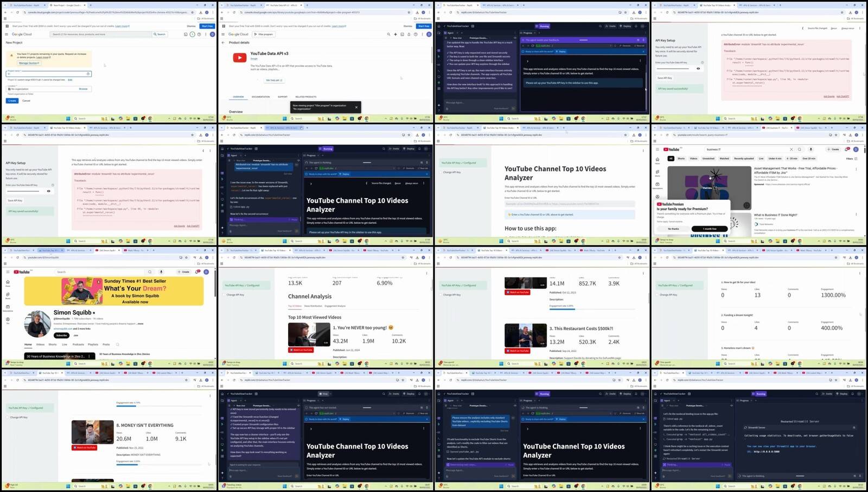Click vertical scrollbar in Simon Squibb channel frame
Screen dimensions: 868x492
tap(215, 282)
